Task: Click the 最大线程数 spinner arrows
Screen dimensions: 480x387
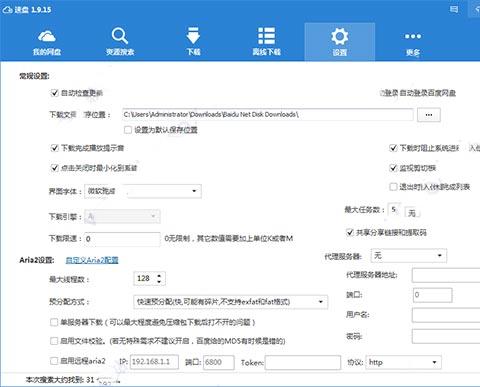Action: [159, 279]
